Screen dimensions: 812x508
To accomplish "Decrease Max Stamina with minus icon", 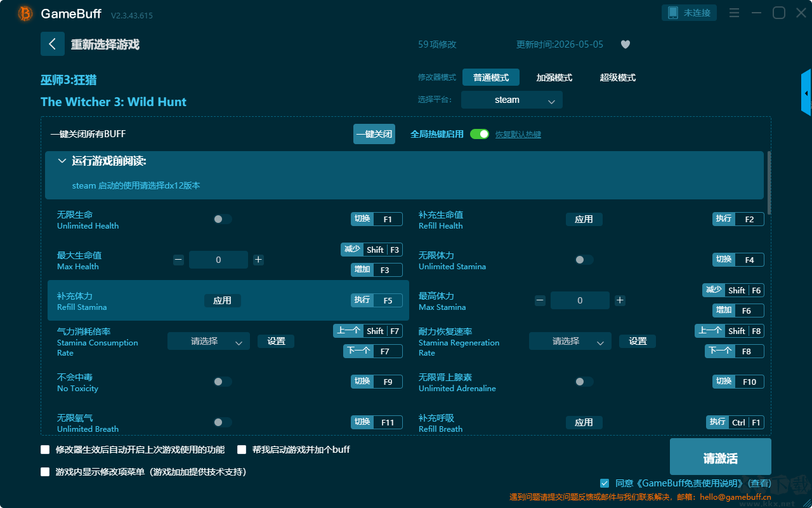I will coord(540,300).
